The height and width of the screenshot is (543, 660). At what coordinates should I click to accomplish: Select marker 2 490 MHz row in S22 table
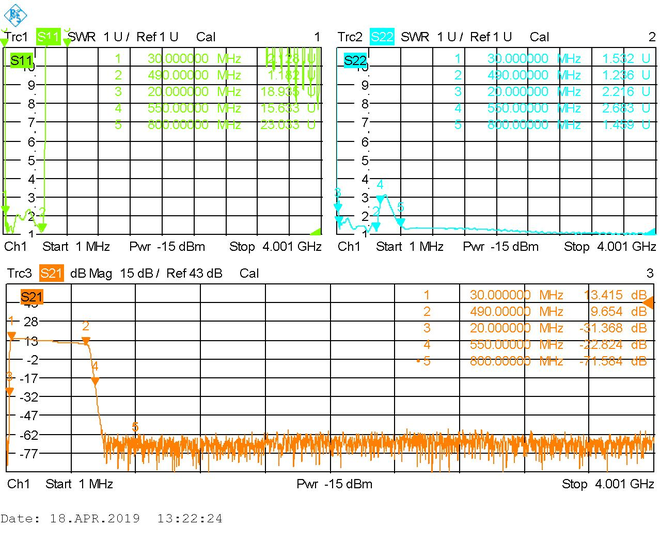click(553, 75)
